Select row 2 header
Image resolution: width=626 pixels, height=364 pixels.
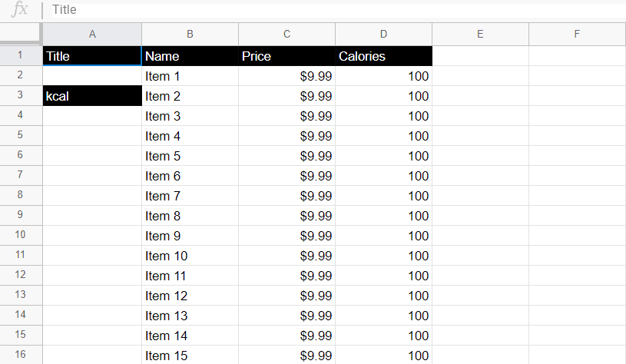point(21,75)
